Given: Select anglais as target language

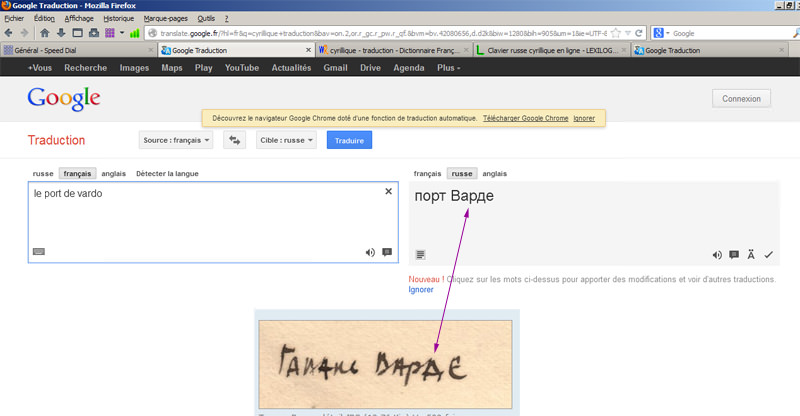Looking at the screenshot, I should [494, 174].
